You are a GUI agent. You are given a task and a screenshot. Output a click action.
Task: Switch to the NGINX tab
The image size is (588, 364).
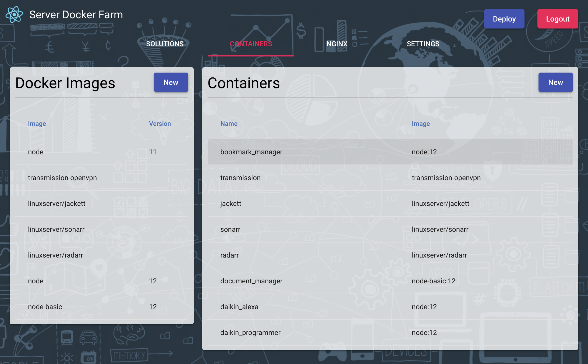[337, 44]
